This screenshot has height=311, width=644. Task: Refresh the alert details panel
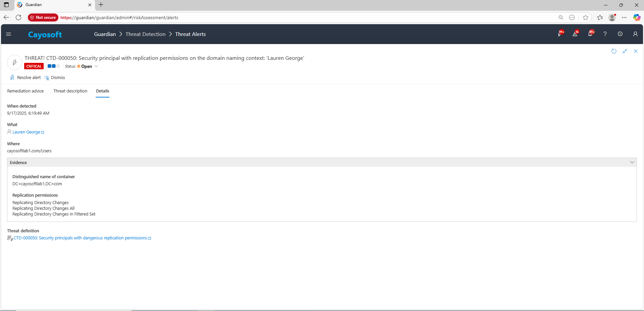[x=614, y=51]
